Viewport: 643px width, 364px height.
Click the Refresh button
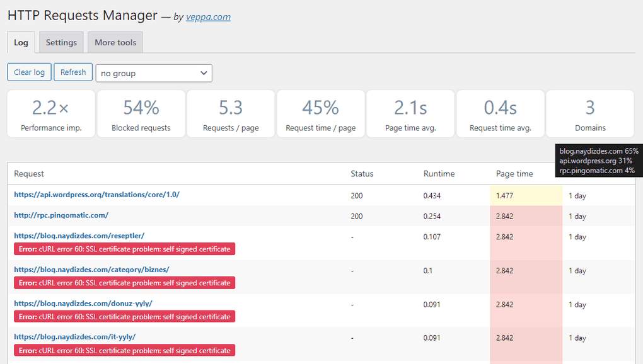tap(72, 72)
